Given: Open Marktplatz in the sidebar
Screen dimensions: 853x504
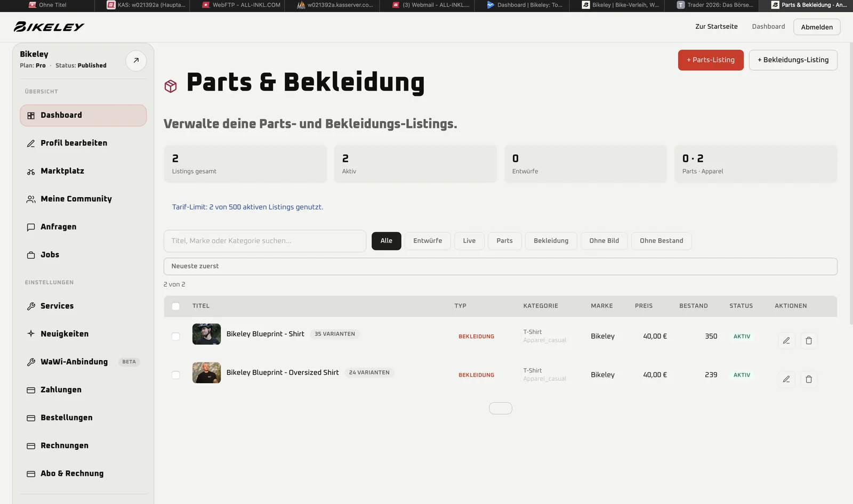Looking at the screenshot, I should click(83, 172).
